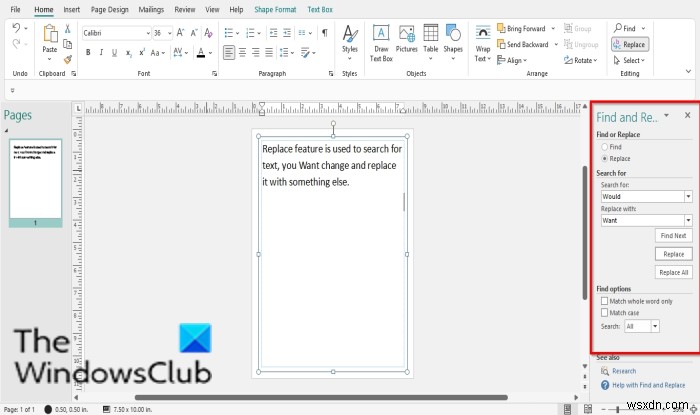This screenshot has height=415, width=700.
Task: Select the Replace radio button
Action: point(604,158)
